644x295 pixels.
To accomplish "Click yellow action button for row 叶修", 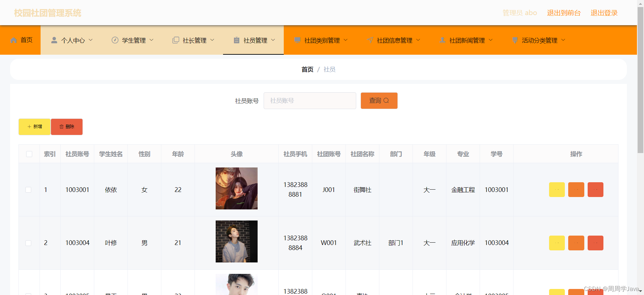I will (x=557, y=243).
